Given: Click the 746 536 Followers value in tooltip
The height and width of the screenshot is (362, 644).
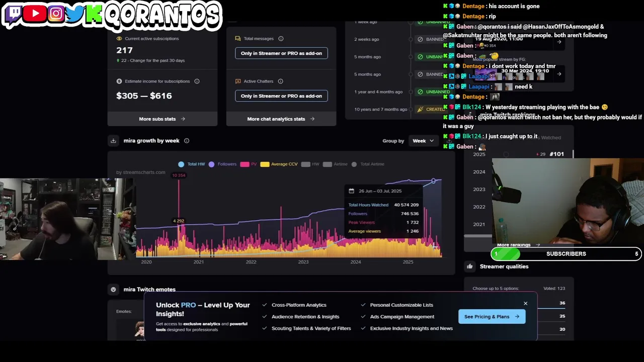Looking at the screenshot, I should 410,214.
